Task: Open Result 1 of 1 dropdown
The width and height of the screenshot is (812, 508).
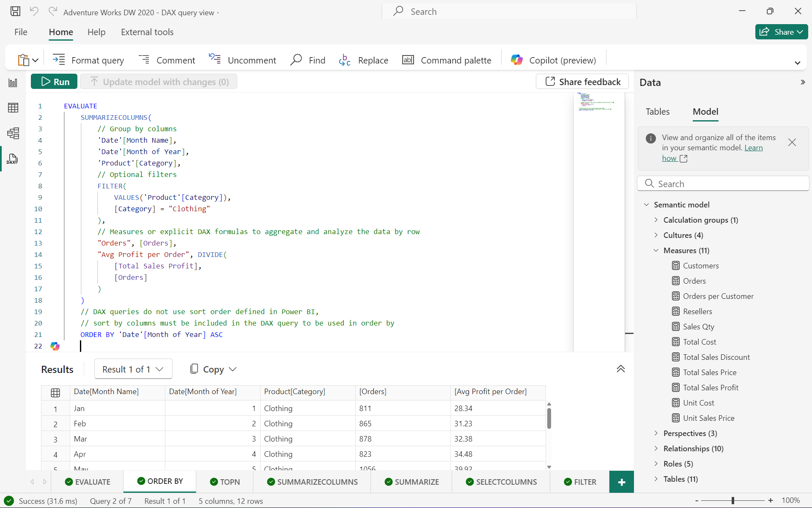Action: 132,369
